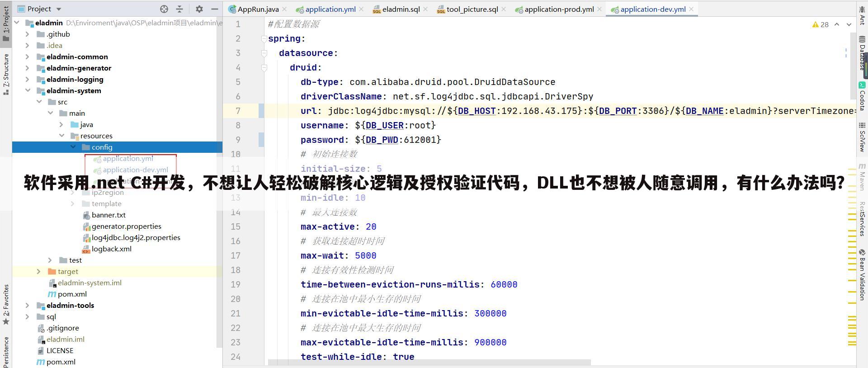The image size is (868, 368).
Task: Switch to AppRun.java tab
Action: coord(258,9)
